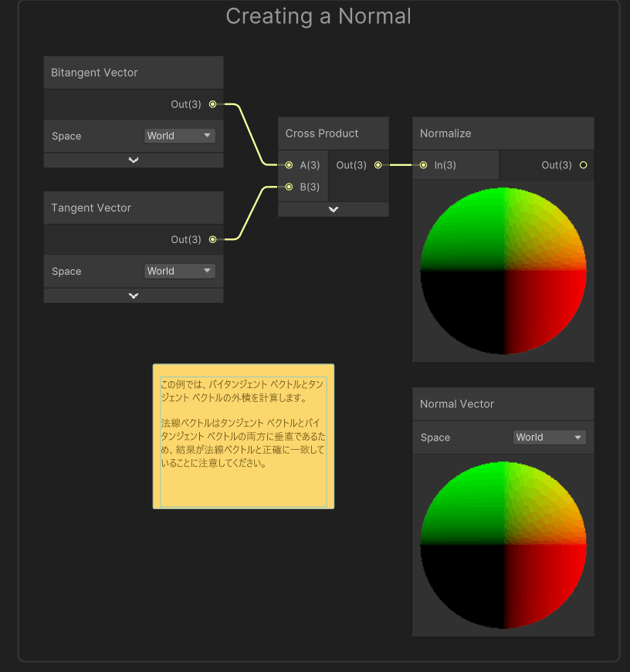The image size is (630, 672).
Task: Click Normalize Out(3) output port
Action: click(x=583, y=165)
